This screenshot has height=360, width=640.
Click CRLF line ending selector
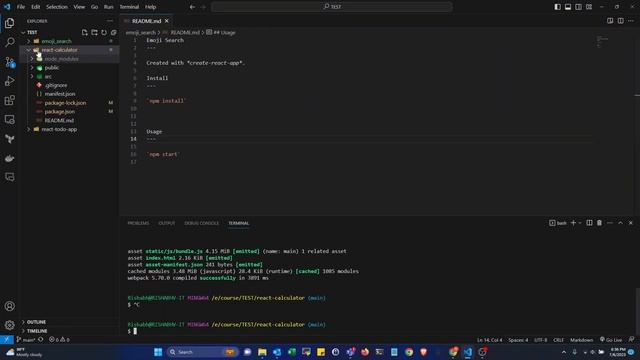tap(558, 340)
